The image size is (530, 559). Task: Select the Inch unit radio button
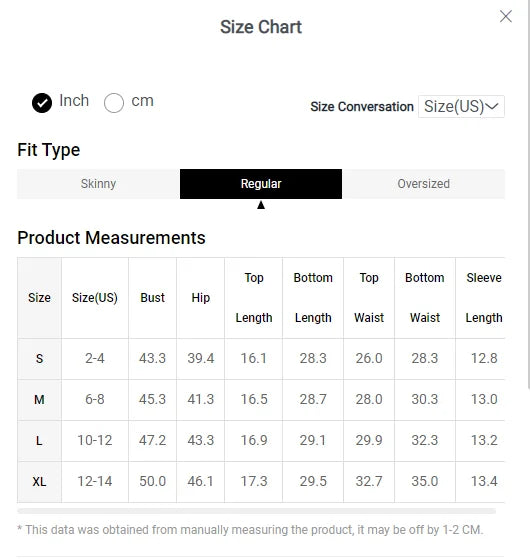point(42,103)
